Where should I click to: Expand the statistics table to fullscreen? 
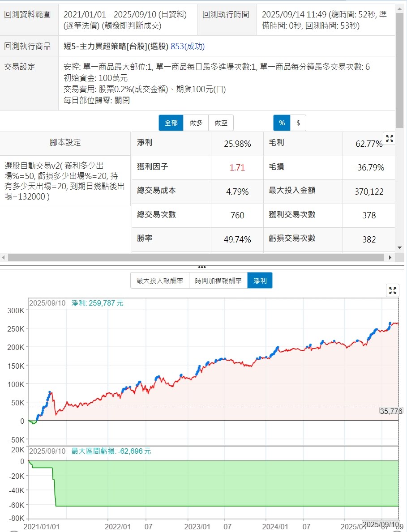pyautogui.click(x=390, y=139)
